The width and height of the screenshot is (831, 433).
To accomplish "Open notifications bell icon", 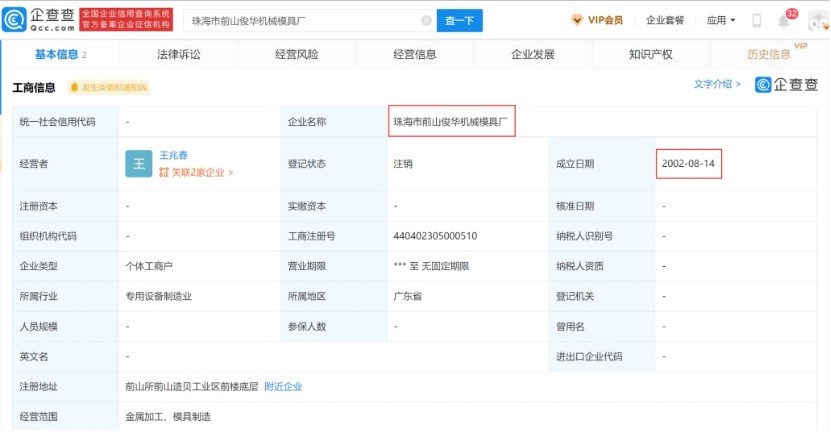I will (x=783, y=21).
